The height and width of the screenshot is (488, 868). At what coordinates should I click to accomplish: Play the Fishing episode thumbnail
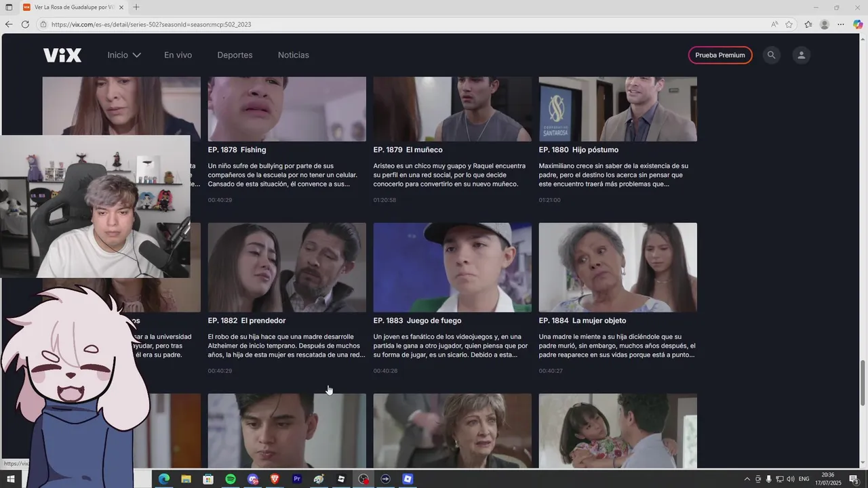(x=287, y=108)
